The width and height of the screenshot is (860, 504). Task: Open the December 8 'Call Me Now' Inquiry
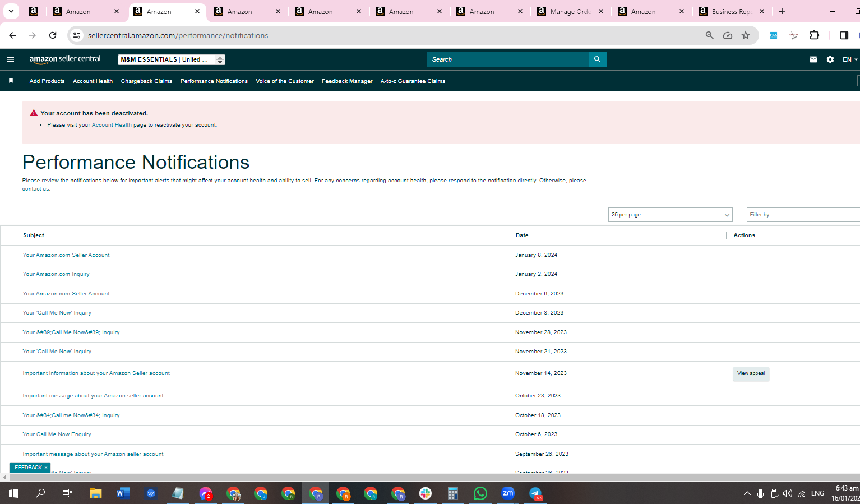[x=57, y=313]
